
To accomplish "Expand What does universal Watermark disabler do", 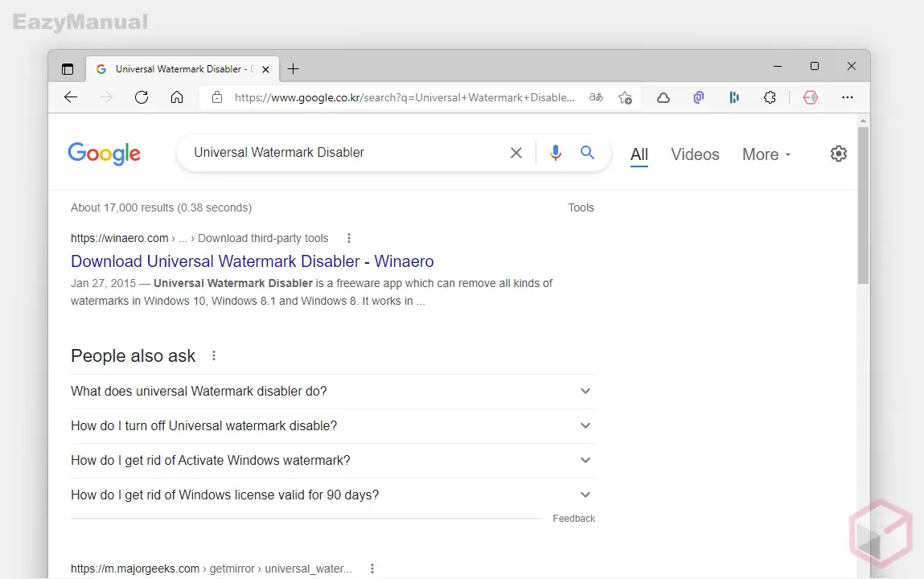I will (332, 391).
